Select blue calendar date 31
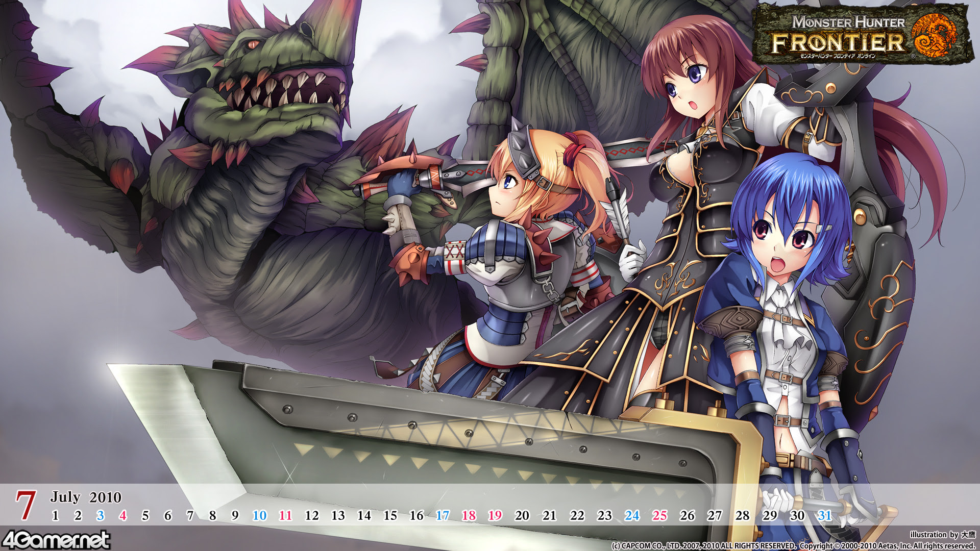980x551 pixels. coord(824,515)
